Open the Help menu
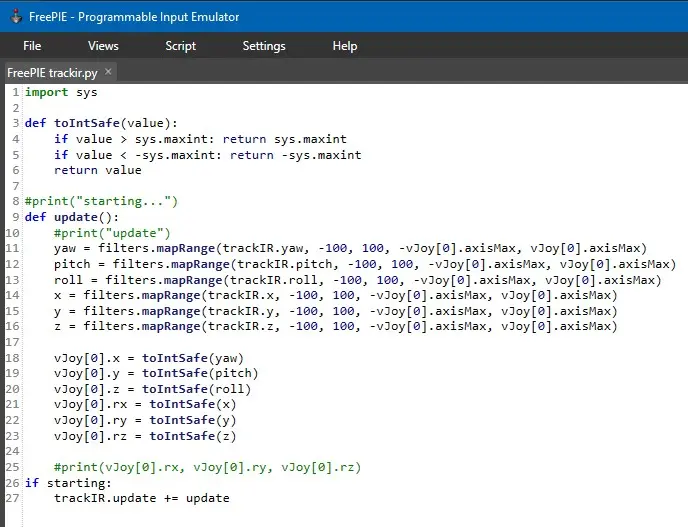The height and width of the screenshot is (527, 688). pyautogui.click(x=344, y=46)
